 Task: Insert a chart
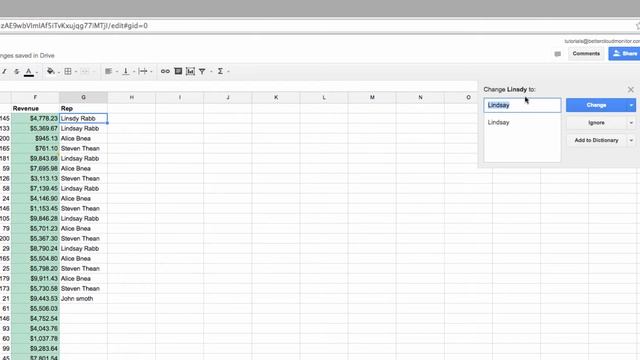(190, 71)
